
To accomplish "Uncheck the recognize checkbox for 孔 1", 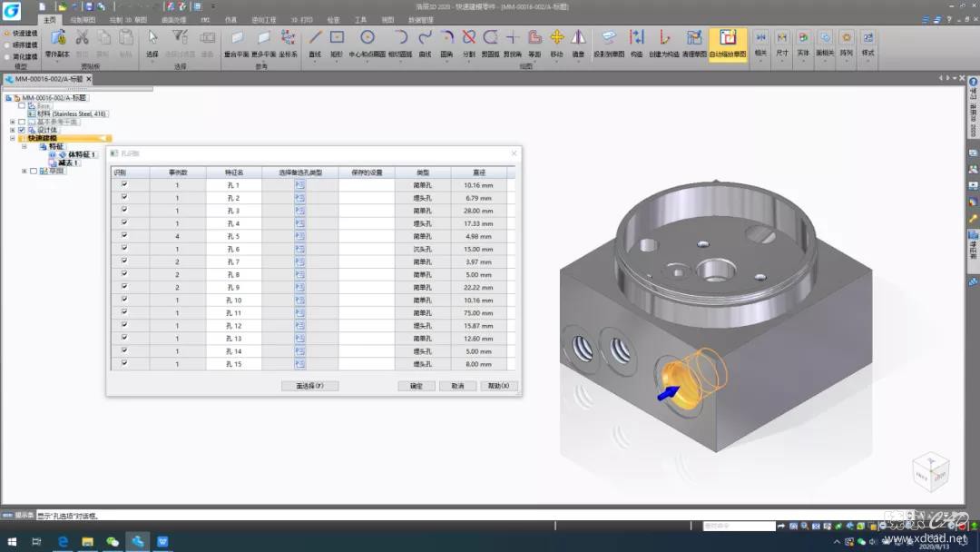I will (124, 184).
